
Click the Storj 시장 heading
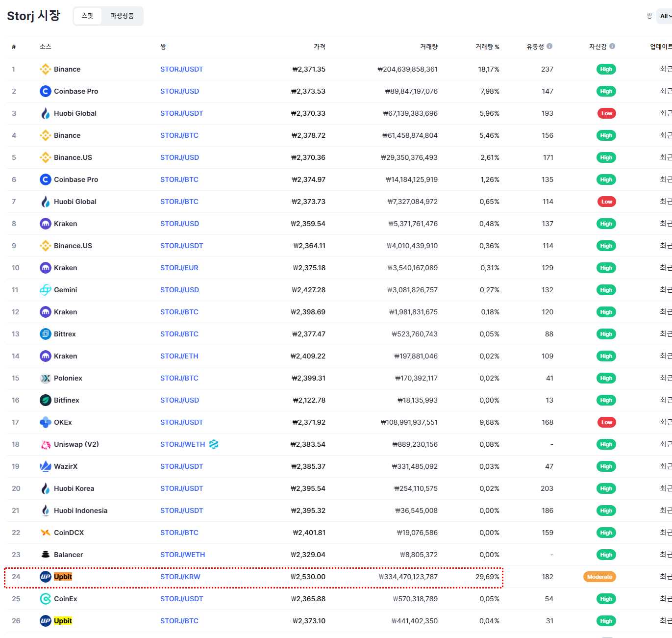33,16
